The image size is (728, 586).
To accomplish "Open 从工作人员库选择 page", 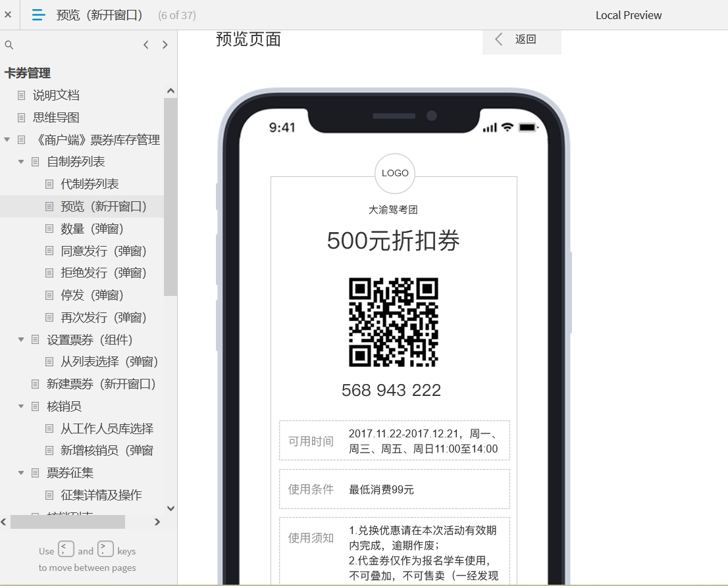I will point(107,428).
